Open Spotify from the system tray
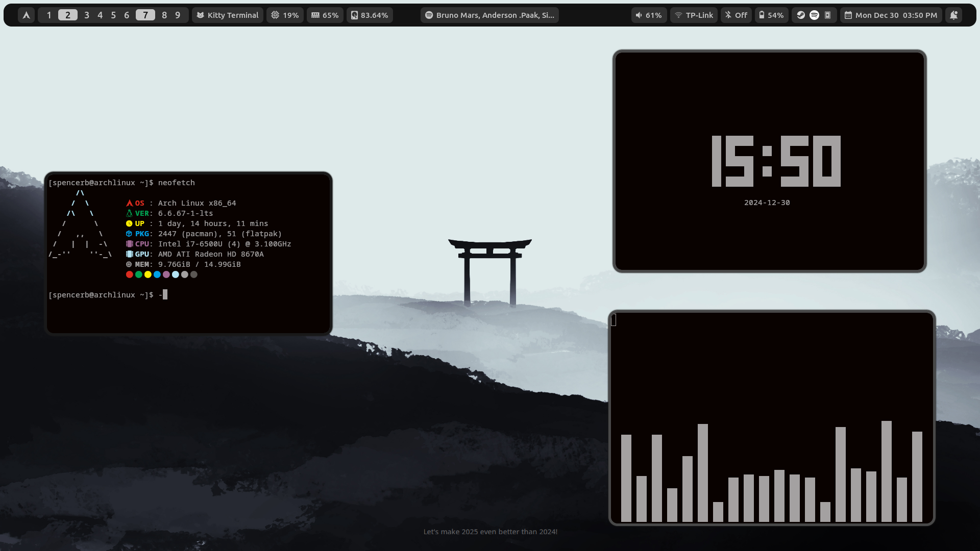 click(x=814, y=15)
